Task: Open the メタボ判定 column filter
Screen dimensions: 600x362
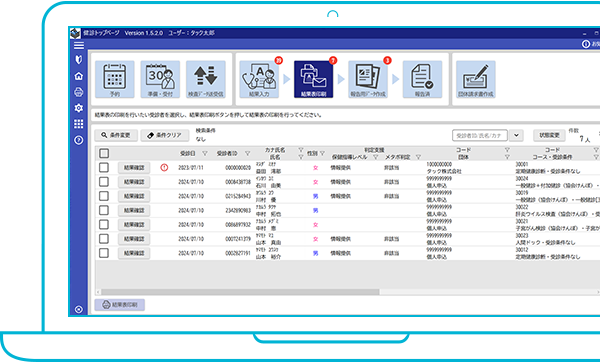Action: point(419,157)
